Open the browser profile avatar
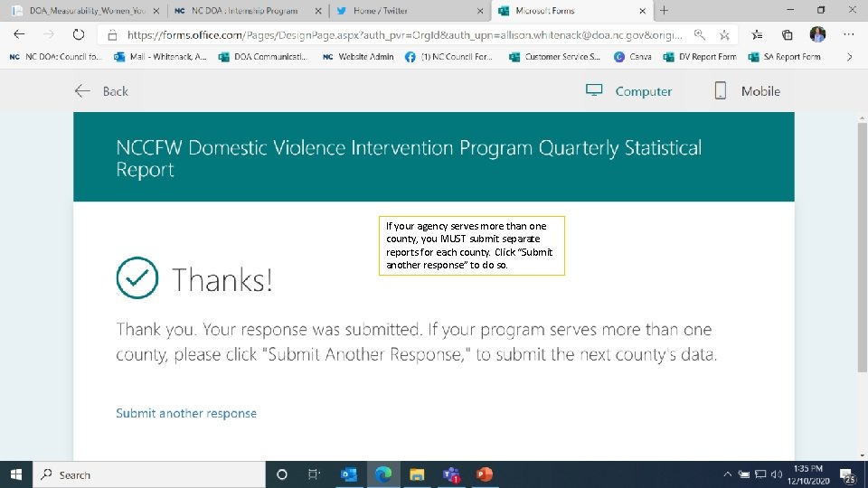Image resolution: width=868 pixels, height=488 pixels. click(x=817, y=34)
